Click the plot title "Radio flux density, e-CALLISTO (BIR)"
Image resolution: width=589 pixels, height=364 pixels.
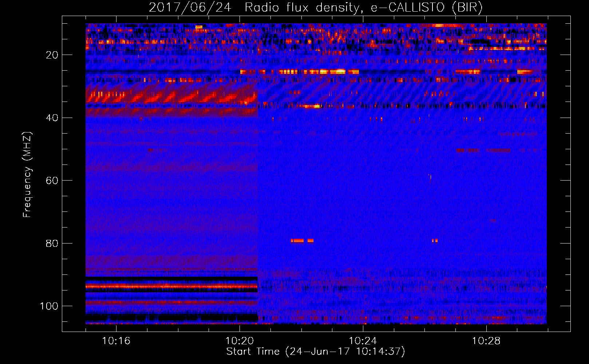(363, 8)
